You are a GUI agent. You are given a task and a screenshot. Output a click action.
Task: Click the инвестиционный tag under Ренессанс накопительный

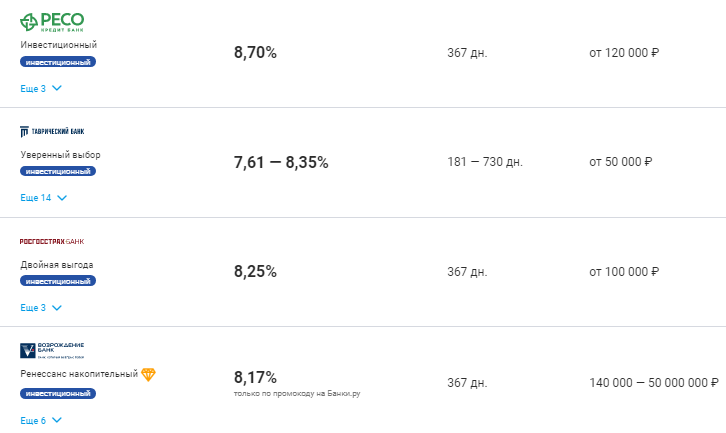(58, 394)
